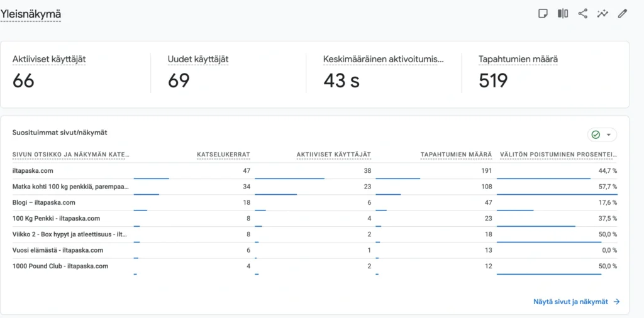
Task: Click the 34 views cell
Action: pyautogui.click(x=247, y=187)
